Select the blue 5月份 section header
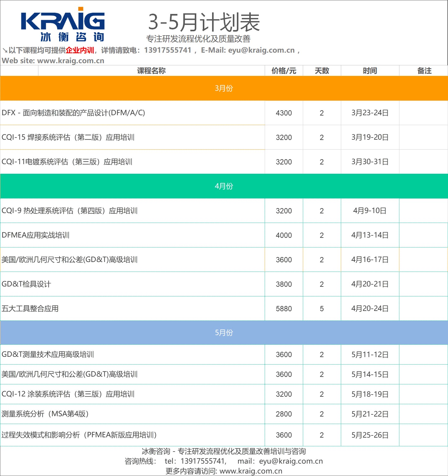Image resolution: width=448 pixels, height=476 pixels. coord(224,333)
